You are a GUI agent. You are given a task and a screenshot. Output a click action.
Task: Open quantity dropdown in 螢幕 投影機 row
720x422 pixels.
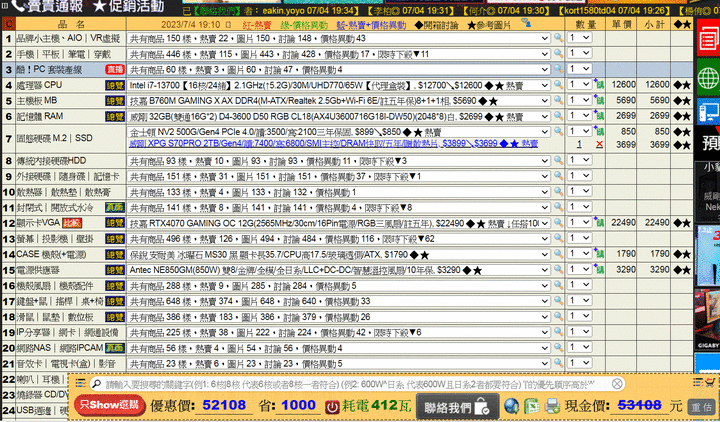[579, 238]
